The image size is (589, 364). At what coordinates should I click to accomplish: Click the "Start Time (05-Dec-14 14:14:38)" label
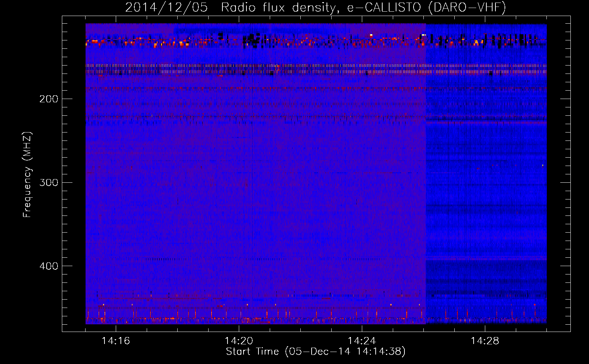[x=316, y=352]
